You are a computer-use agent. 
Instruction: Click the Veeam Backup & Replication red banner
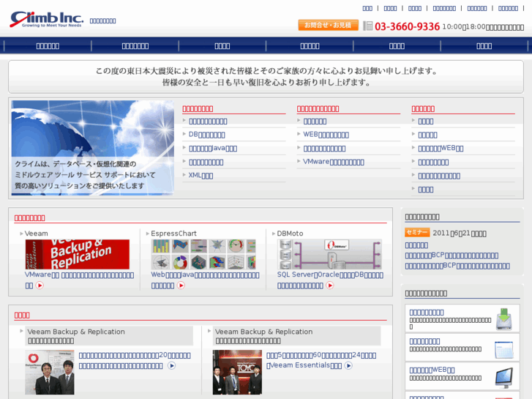[78, 254]
